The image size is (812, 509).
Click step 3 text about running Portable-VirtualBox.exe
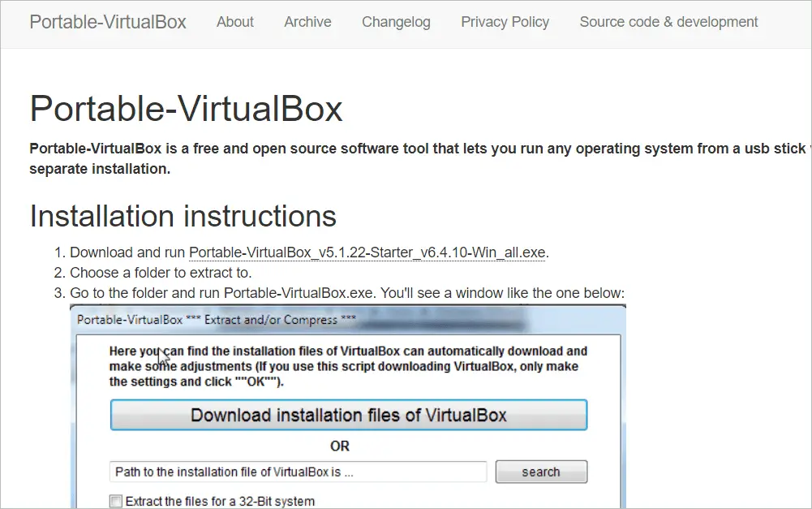coord(347,293)
